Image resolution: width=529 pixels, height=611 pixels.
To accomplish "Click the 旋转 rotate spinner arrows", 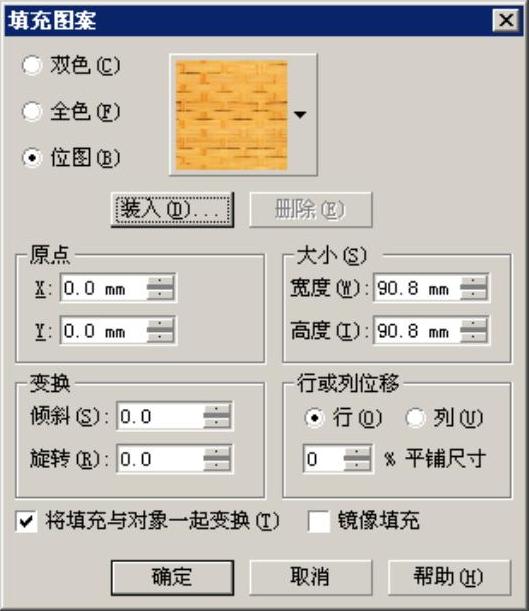I will 217,459.
